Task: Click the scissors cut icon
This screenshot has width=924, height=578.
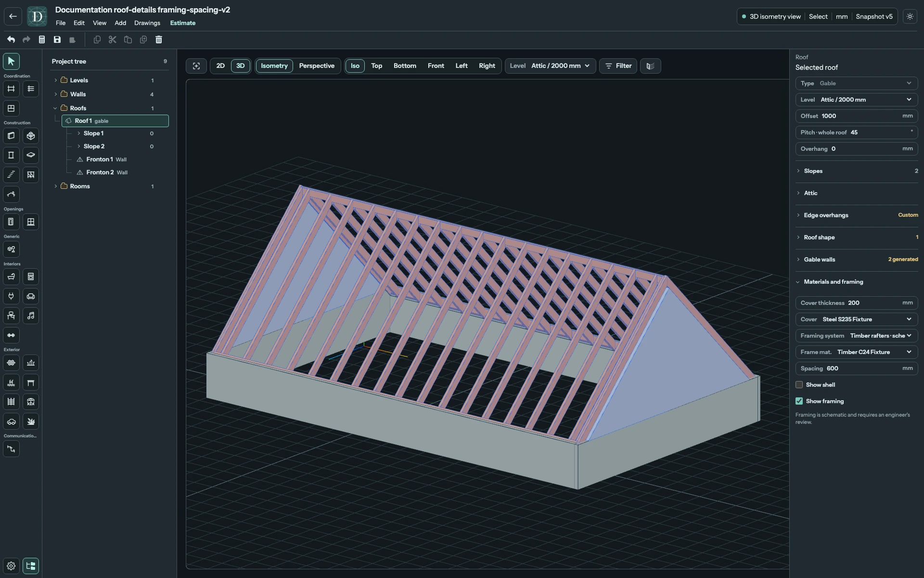Action: (x=113, y=39)
